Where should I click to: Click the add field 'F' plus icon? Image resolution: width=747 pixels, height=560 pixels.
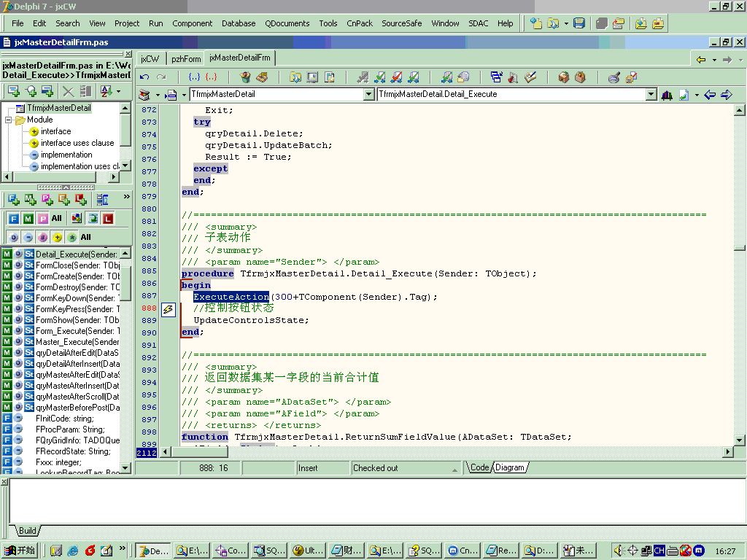point(14,199)
